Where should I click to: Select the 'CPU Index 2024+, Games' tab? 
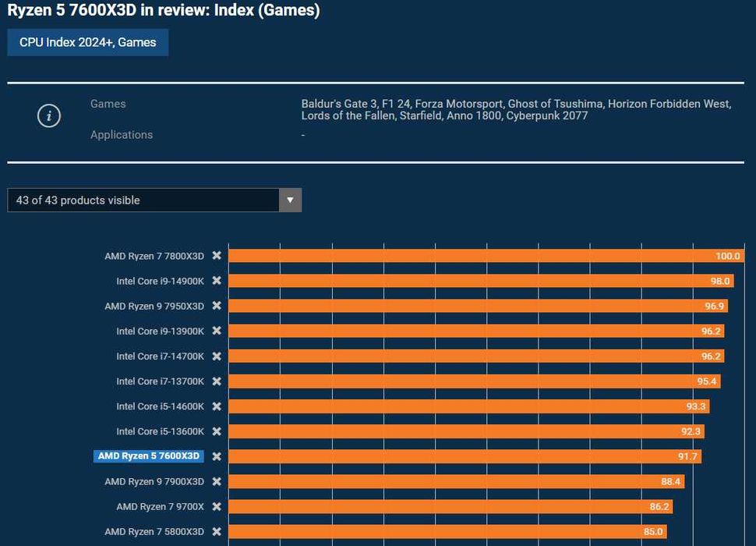[x=88, y=42]
